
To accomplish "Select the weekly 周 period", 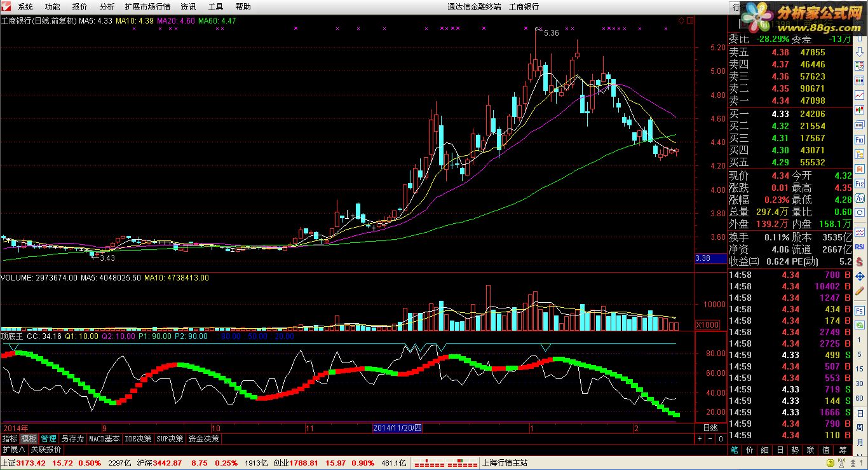I will pyautogui.click(x=859, y=429).
